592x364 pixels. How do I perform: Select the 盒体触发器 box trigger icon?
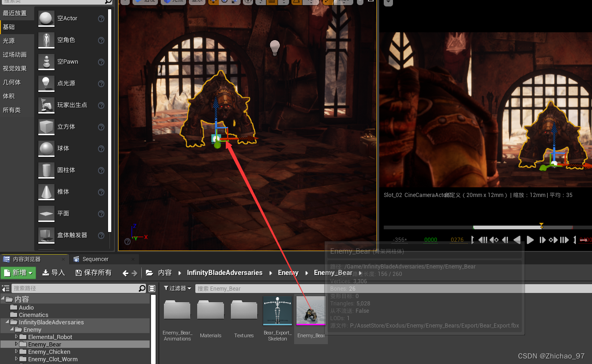click(x=46, y=235)
